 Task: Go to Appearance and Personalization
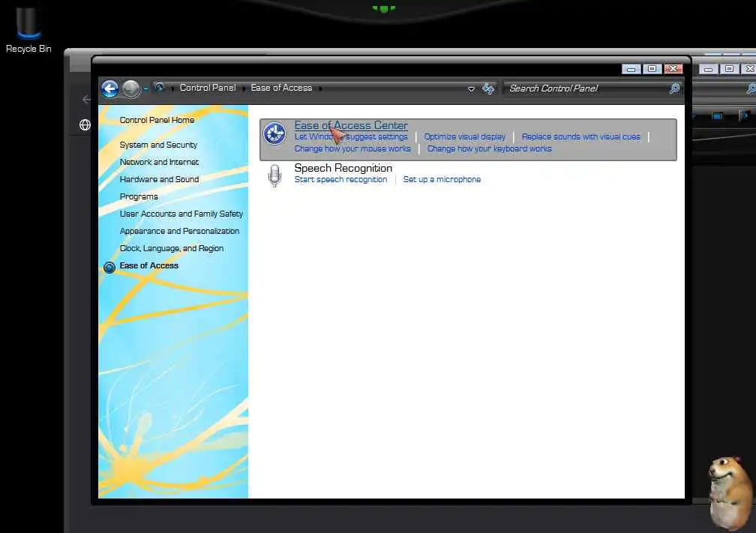coord(179,232)
